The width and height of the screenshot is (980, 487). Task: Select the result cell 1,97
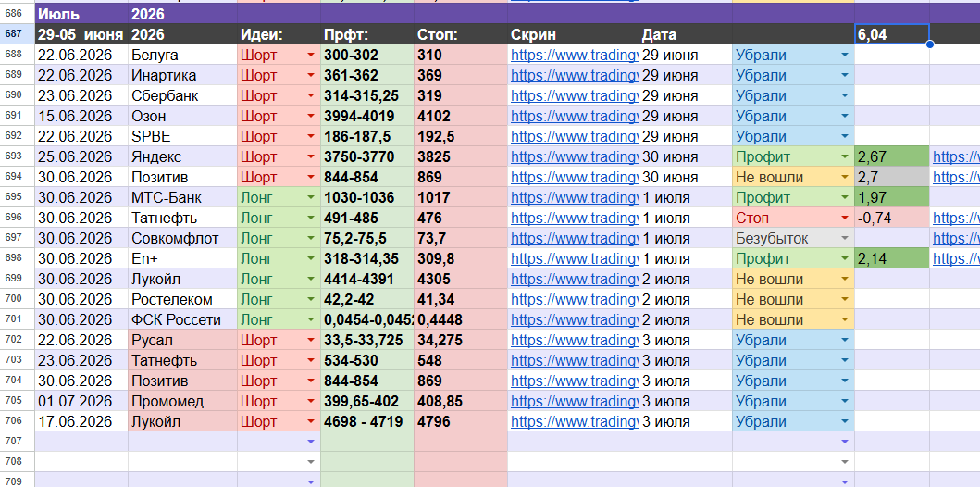(892, 197)
